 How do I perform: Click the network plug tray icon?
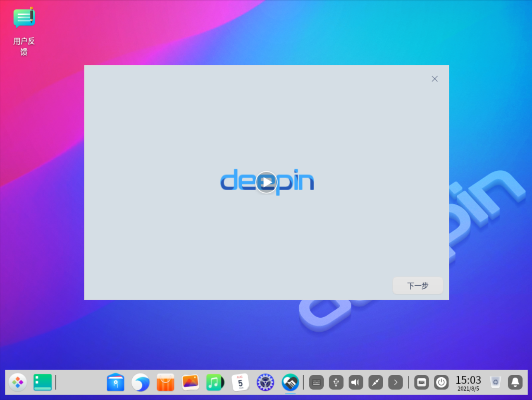click(x=376, y=382)
